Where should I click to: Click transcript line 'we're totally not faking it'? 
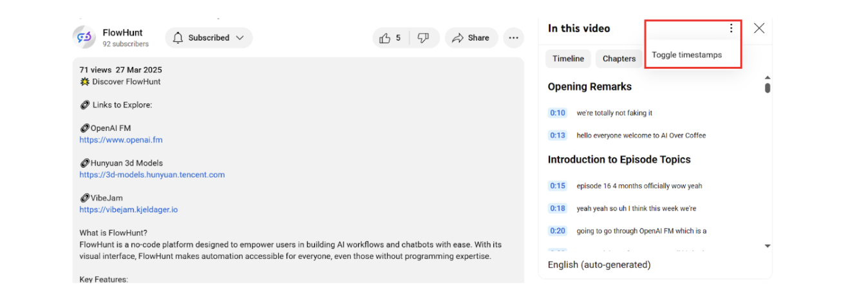pos(614,113)
